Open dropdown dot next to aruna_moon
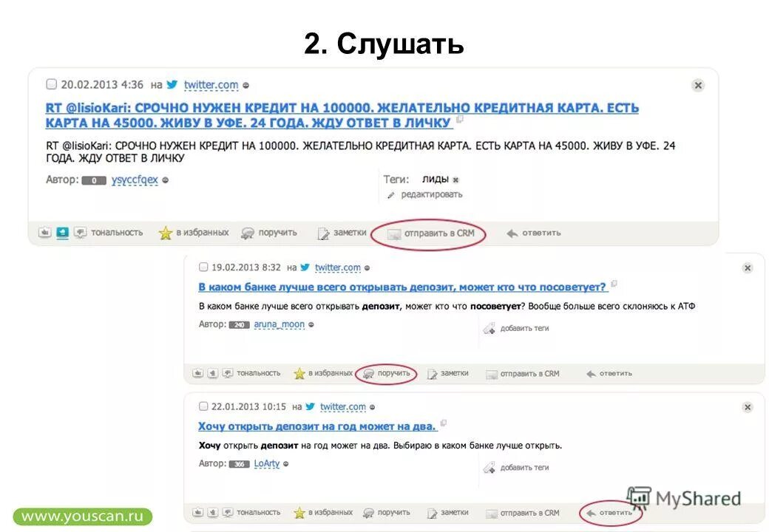Viewport: 769px width, 532px height. [311, 324]
